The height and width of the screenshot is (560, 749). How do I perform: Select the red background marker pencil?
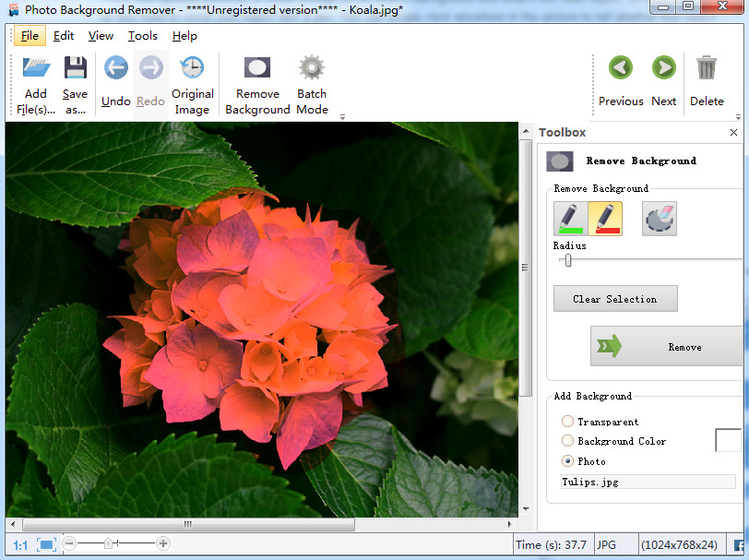tap(605, 219)
